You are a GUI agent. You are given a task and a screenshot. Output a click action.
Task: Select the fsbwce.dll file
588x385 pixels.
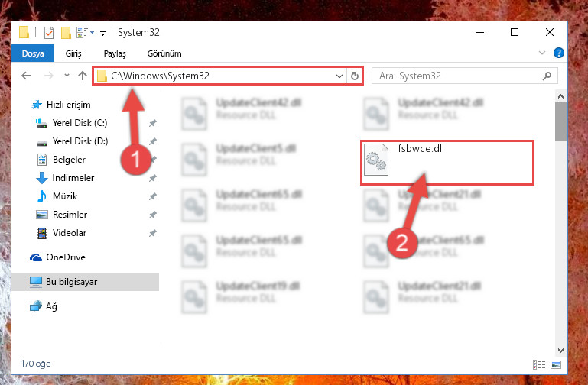pos(447,163)
